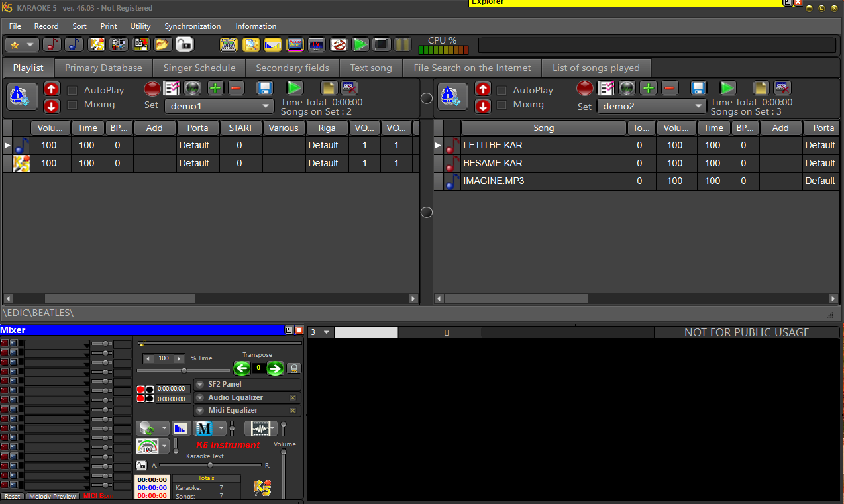Click the up arrow to move song up

[x=51, y=89]
